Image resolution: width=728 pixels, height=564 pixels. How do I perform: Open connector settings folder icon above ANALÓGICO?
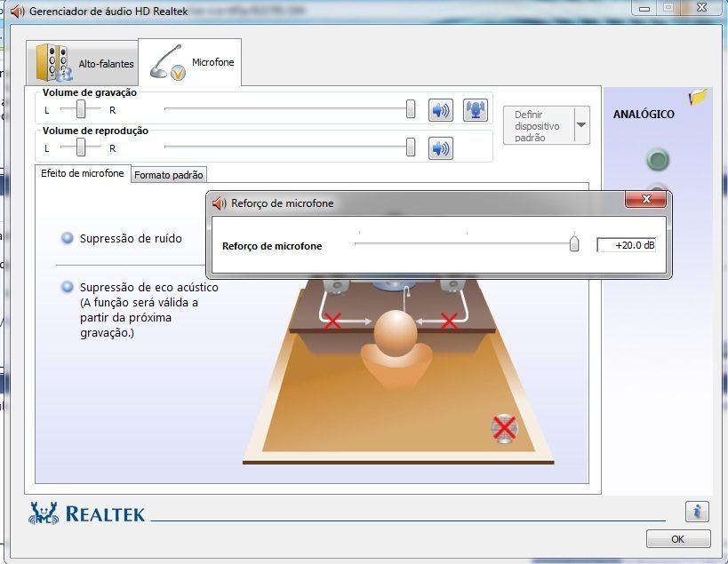(x=698, y=98)
